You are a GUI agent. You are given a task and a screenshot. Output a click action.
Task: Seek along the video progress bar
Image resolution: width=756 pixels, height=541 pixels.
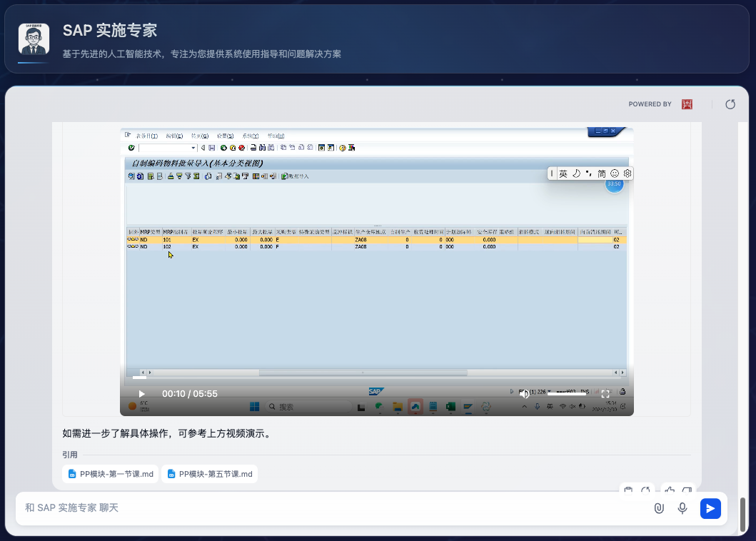[376, 378]
